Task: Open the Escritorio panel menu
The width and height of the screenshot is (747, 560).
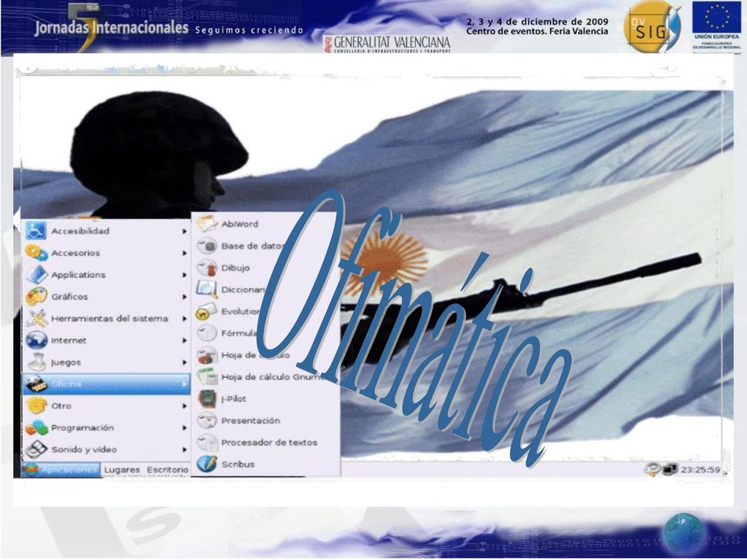Action: [168, 470]
